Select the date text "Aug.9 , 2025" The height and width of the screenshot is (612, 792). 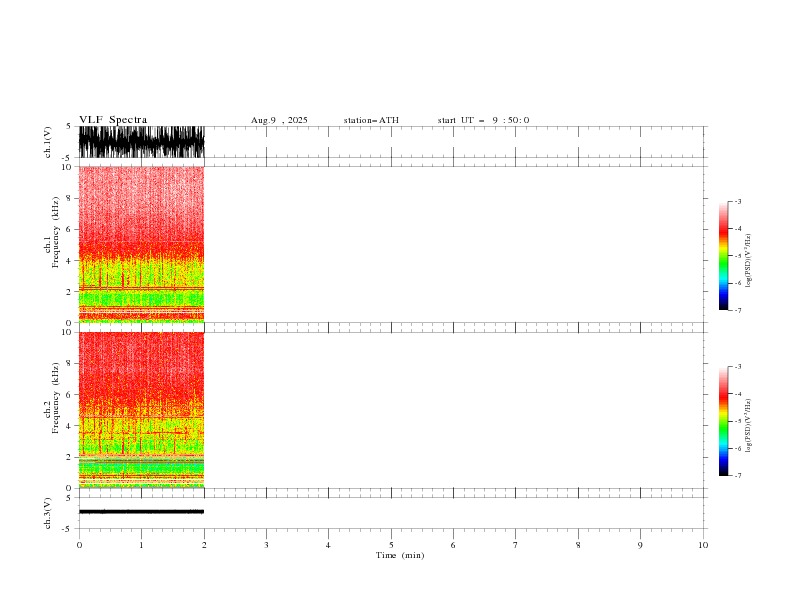click(x=279, y=120)
